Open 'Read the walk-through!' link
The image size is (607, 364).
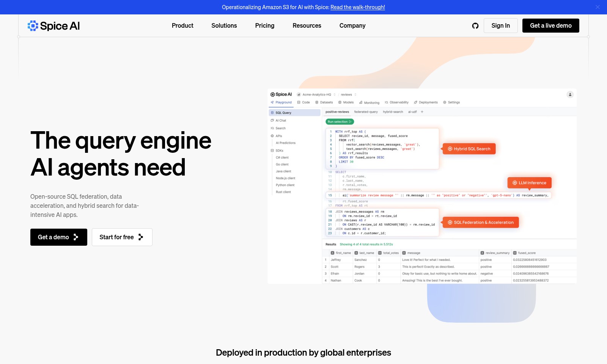click(358, 7)
